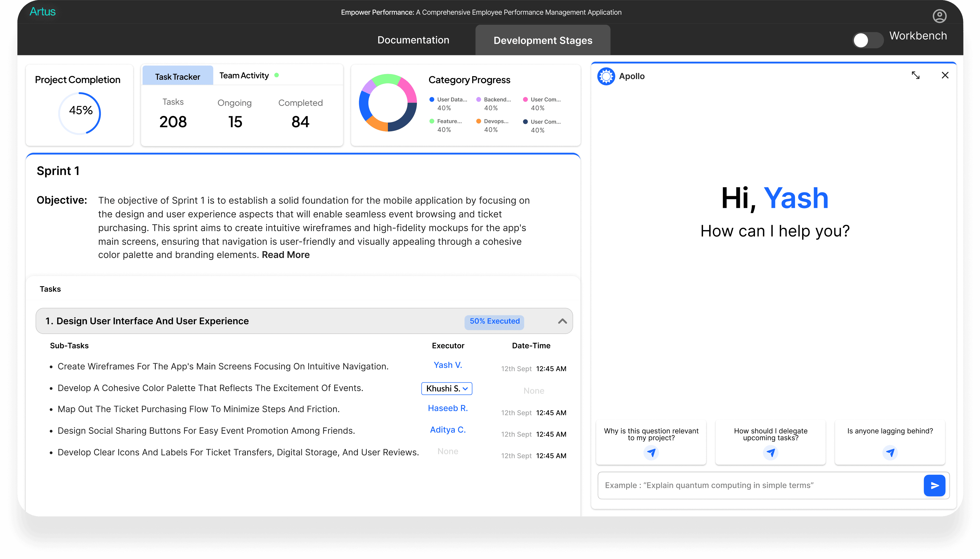The height and width of the screenshot is (559, 980).
Task: Click the Executor column header
Action: [448, 346]
